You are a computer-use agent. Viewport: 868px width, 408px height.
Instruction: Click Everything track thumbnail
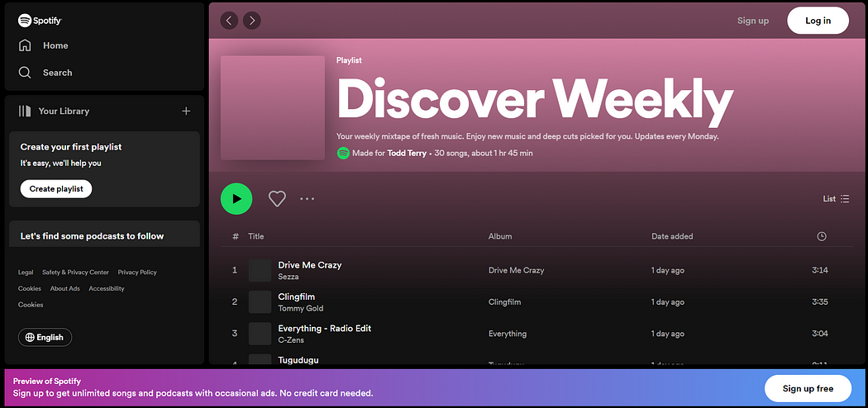260,334
